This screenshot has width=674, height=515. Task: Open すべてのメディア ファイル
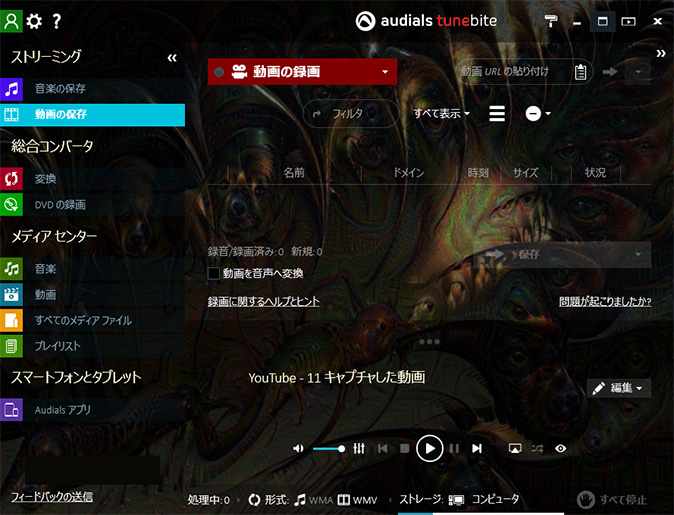pos(92,321)
